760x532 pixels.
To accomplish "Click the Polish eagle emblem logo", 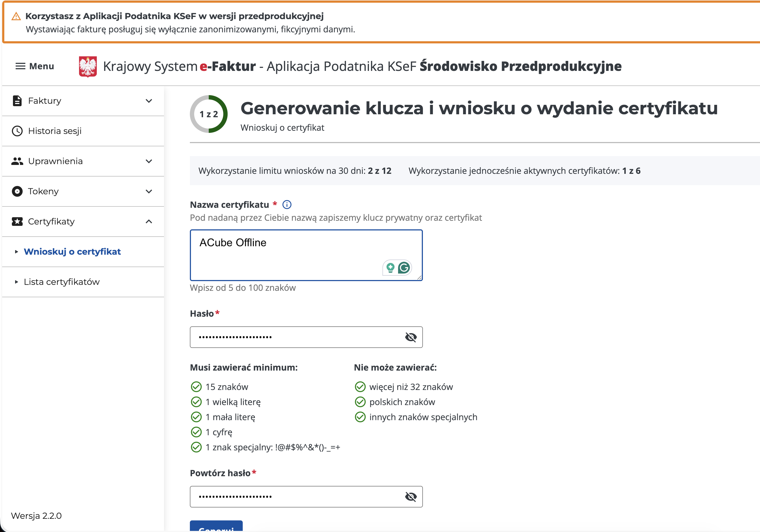I will (88, 67).
